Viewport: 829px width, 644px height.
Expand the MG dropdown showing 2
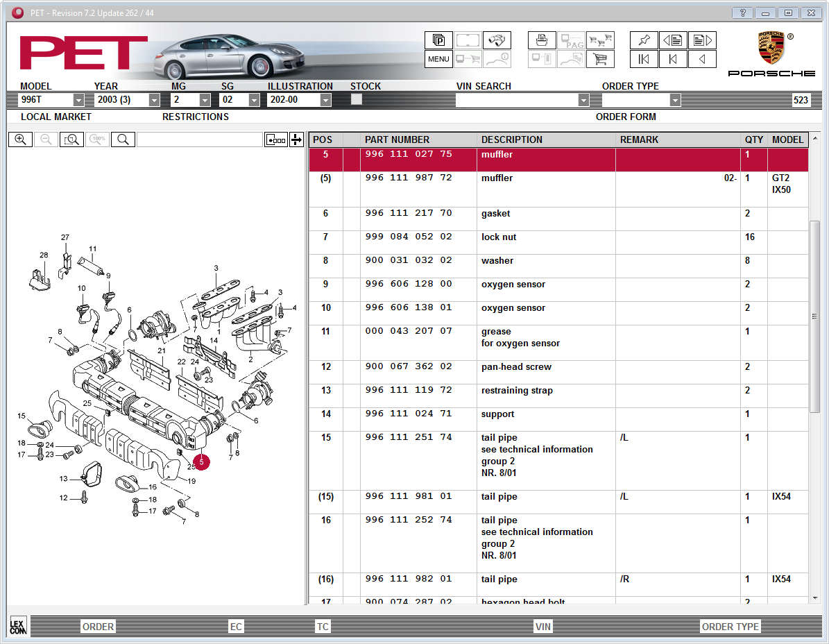205,99
